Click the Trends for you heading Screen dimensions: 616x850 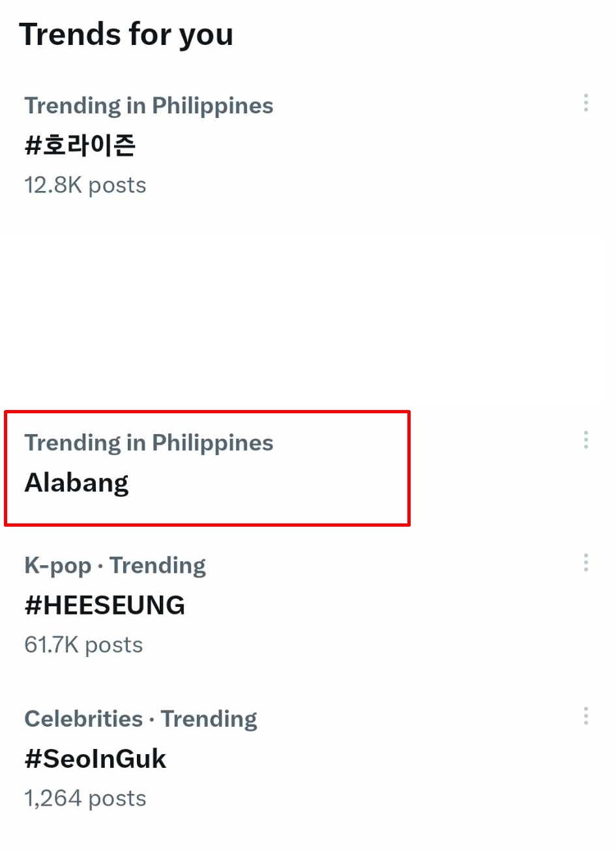click(127, 34)
